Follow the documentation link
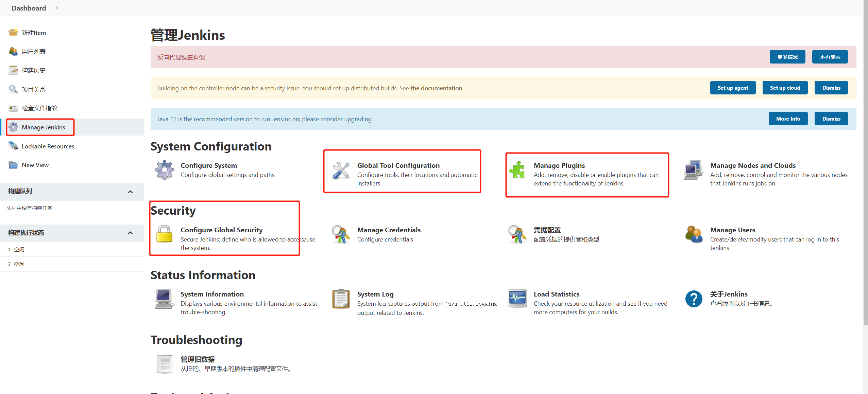Screen dimensions: 868x394 click(436, 88)
